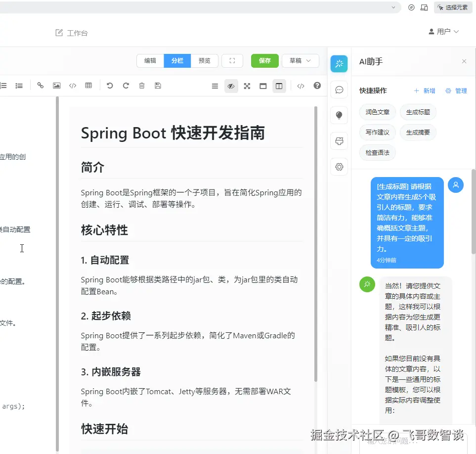Expand the browser address bar chevron
This screenshot has height=454, width=476.
pos(393,7)
